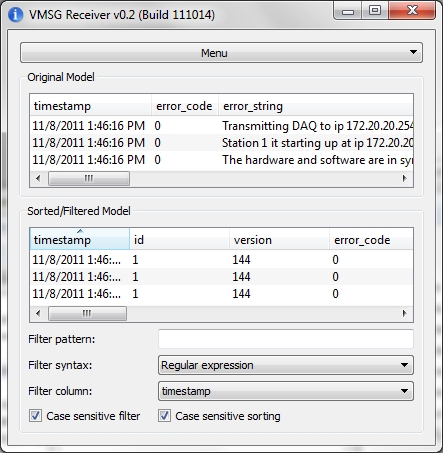Click left scroll arrow in Original Model table
The image size is (443, 453).
click(38, 178)
